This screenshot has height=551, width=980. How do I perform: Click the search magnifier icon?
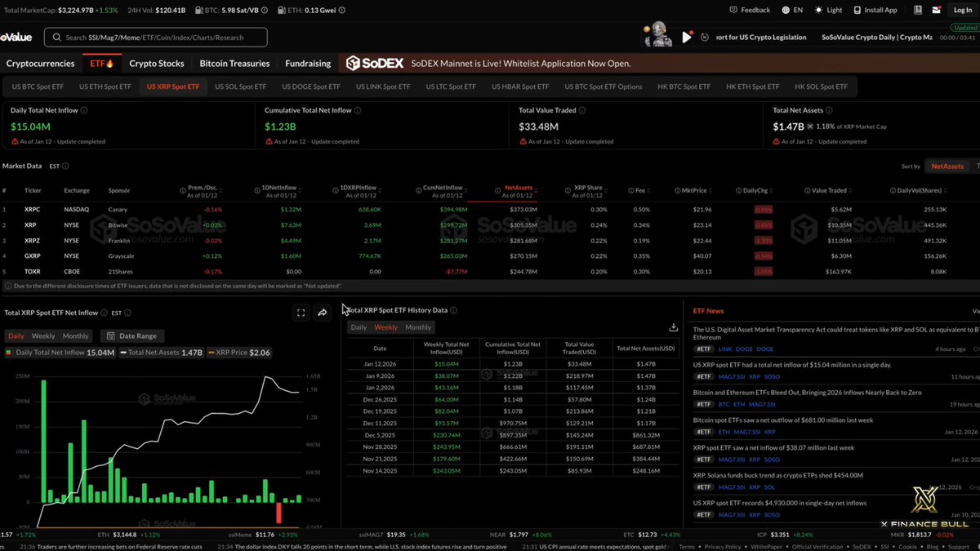56,38
